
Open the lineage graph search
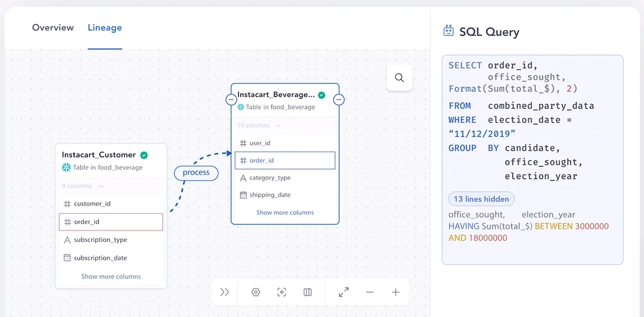coord(399,77)
